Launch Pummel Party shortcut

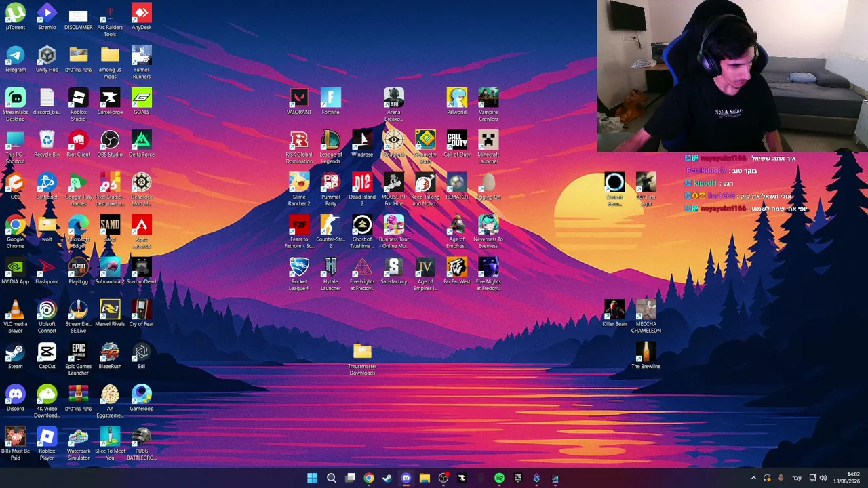point(330,190)
